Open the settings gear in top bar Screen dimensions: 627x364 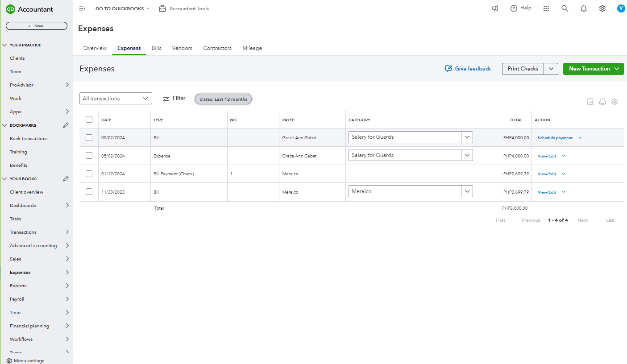click(602, 8)
